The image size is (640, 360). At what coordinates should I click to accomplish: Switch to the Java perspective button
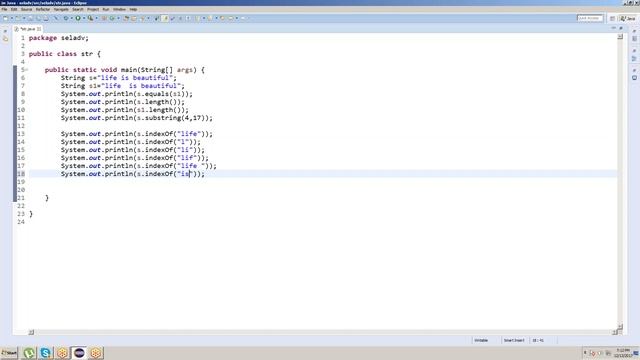(628, 18)
